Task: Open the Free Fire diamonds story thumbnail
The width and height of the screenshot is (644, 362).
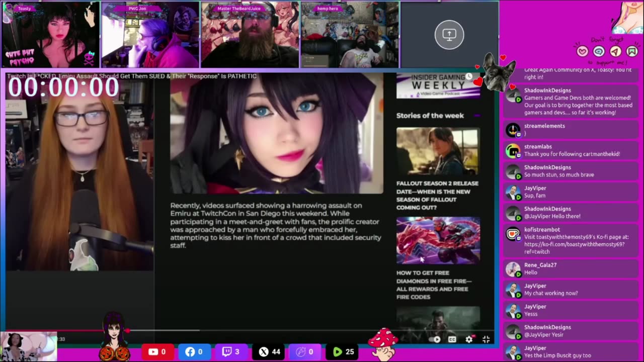Action: (x=438, y=241)
